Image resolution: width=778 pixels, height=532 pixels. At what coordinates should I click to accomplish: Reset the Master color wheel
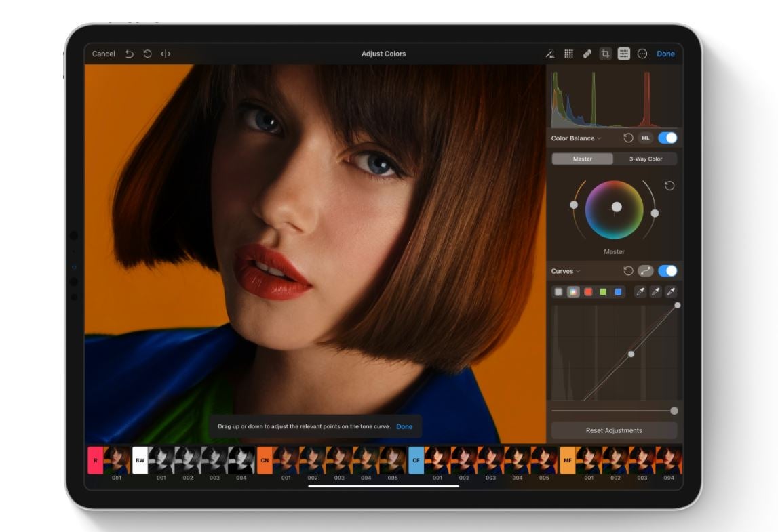point(669,186)
